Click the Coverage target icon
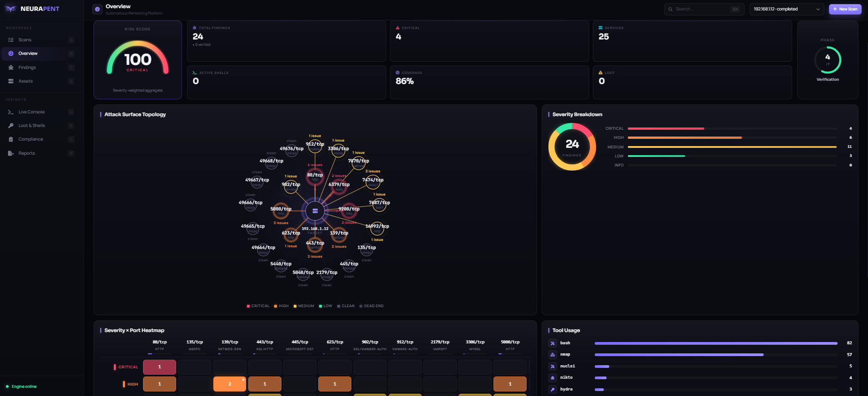Screen dimensions: 868x396 pos(398,73)
